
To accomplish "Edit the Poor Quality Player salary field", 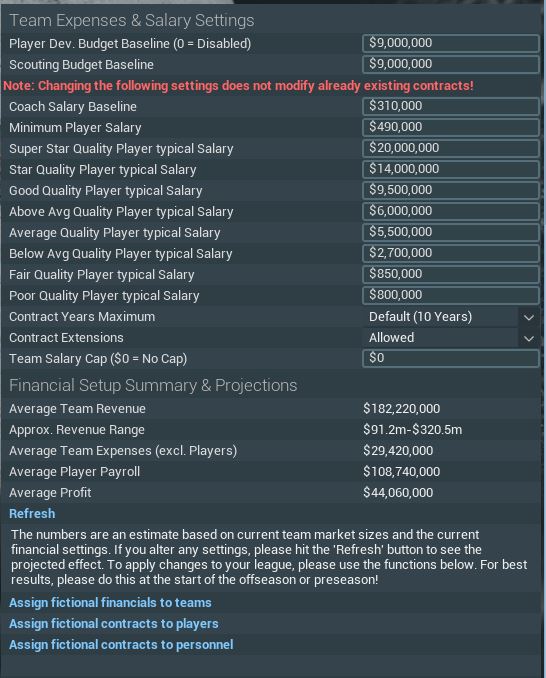I will pos(450,295).
